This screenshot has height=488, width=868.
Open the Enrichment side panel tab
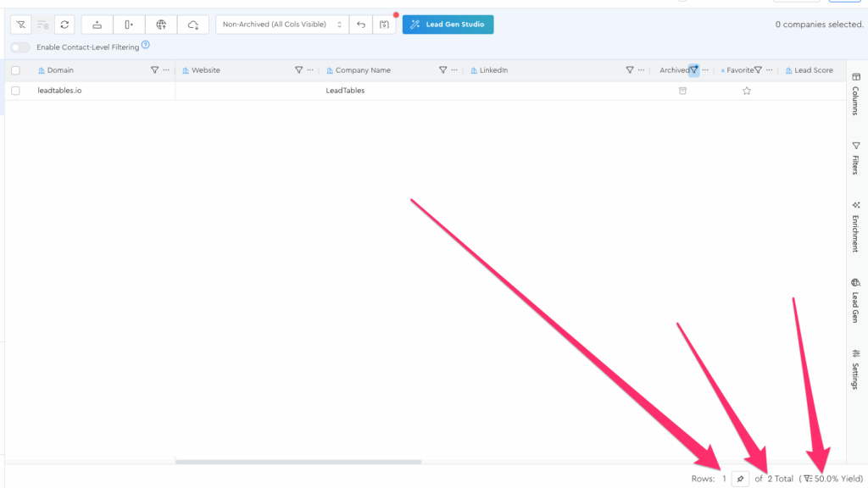click(x=855, y=227)
